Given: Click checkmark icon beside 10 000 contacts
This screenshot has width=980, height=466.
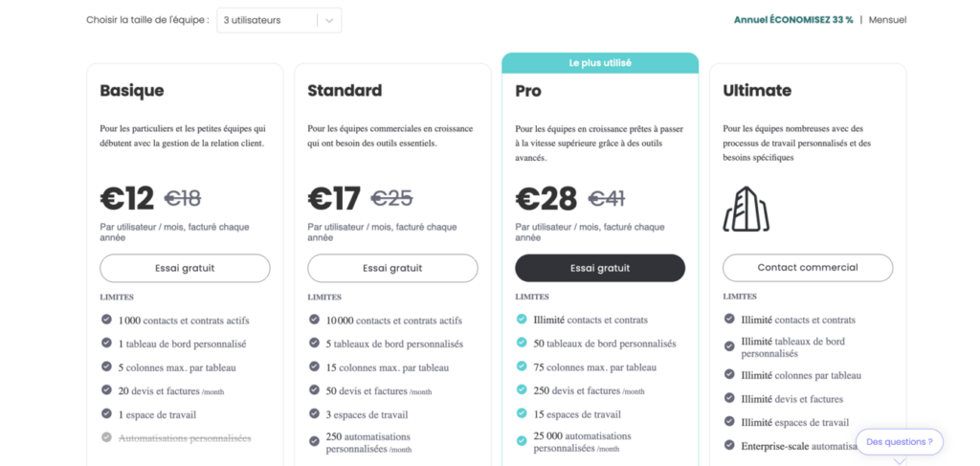Looking at the screenshot, I should (314, 321).
